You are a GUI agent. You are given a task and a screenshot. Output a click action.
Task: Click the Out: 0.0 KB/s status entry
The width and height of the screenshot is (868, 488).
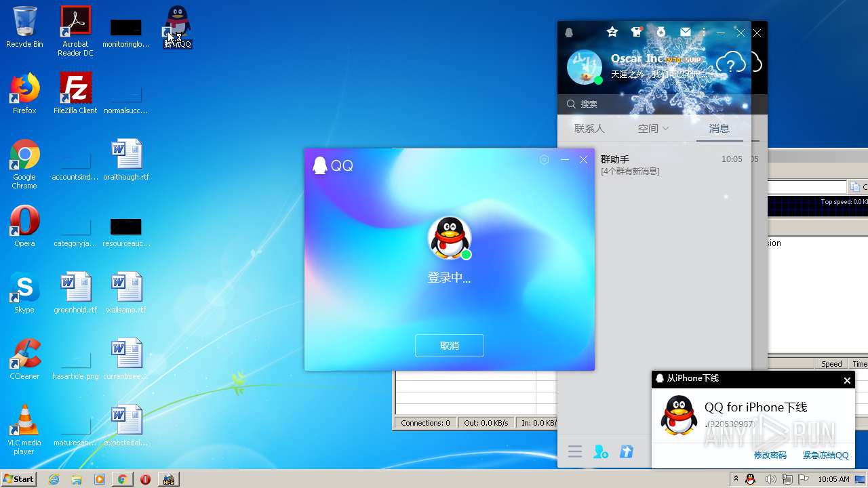(x=486, y=423)
